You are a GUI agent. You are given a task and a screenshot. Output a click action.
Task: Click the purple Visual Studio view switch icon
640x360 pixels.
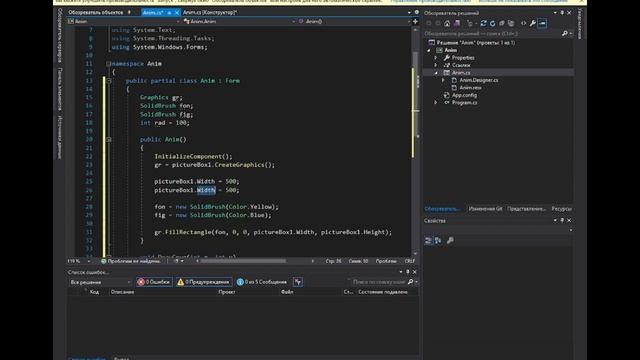tap(457, 23)
